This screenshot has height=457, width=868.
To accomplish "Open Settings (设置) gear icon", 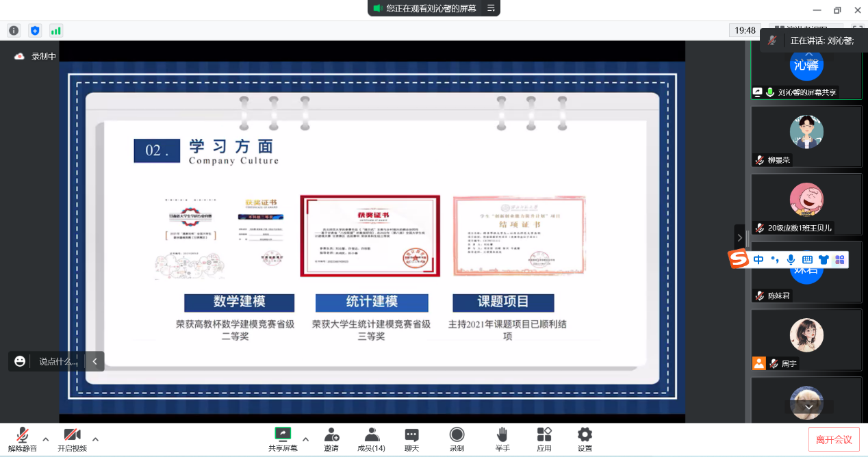I will point(585,439).
